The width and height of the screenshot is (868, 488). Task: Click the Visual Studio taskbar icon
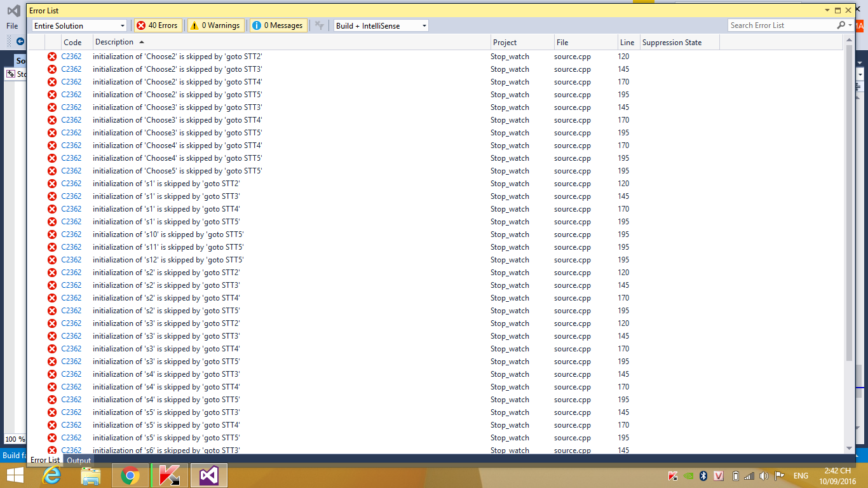pyautogui.click(x=209, y=475)
